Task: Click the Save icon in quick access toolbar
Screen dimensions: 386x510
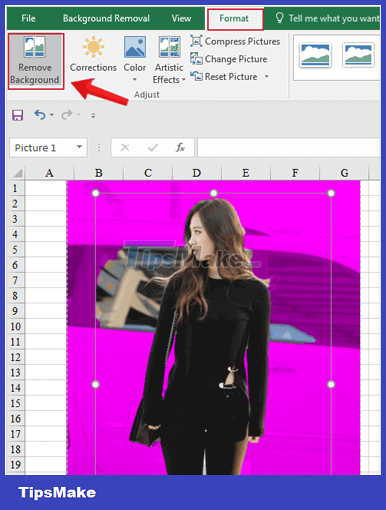Action: pyautogui.click(x=18, y=115)
